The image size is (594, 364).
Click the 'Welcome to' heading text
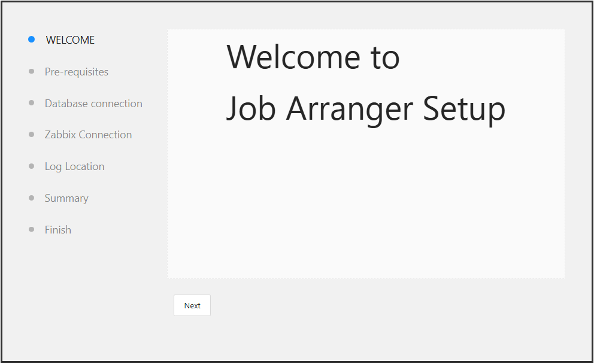[x=313, y=57]
